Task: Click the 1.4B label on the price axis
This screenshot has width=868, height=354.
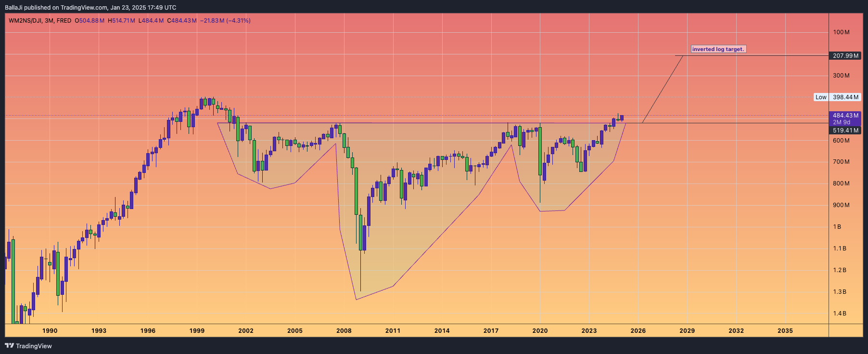Action: (840, 314)
